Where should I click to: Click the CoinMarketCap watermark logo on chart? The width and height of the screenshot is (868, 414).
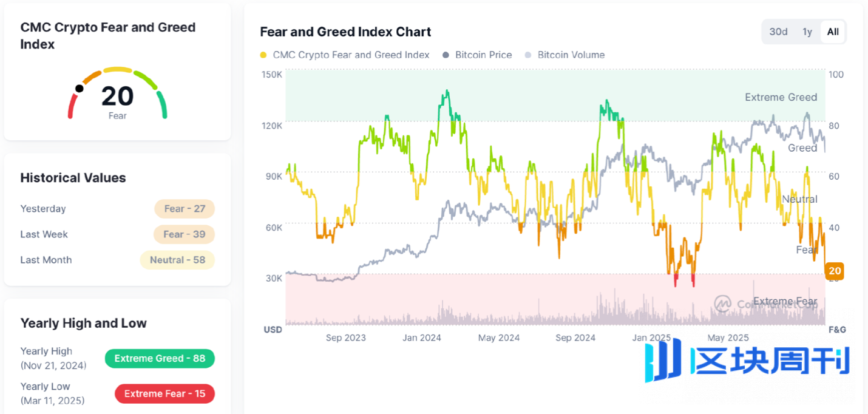click(722, 303)
